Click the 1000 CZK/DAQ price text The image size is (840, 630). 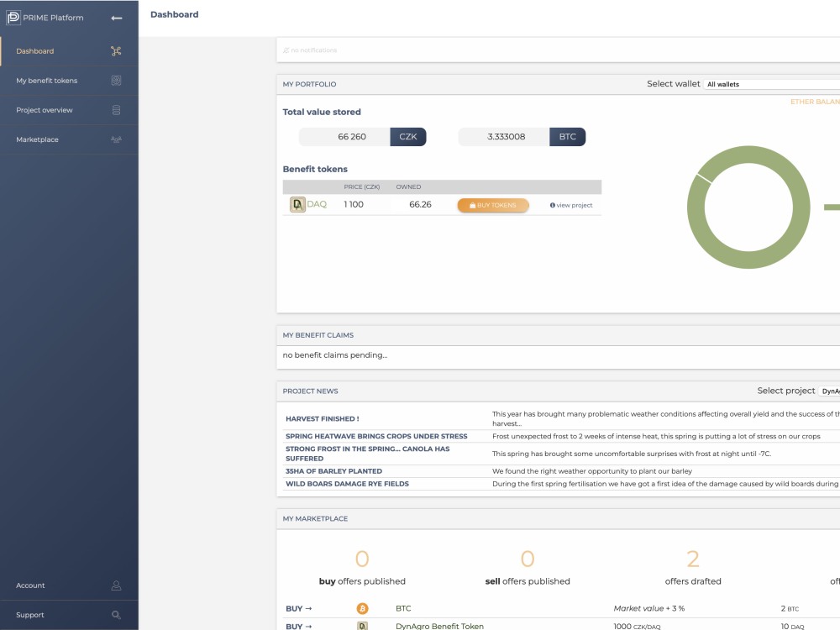(x=637, y=626)
